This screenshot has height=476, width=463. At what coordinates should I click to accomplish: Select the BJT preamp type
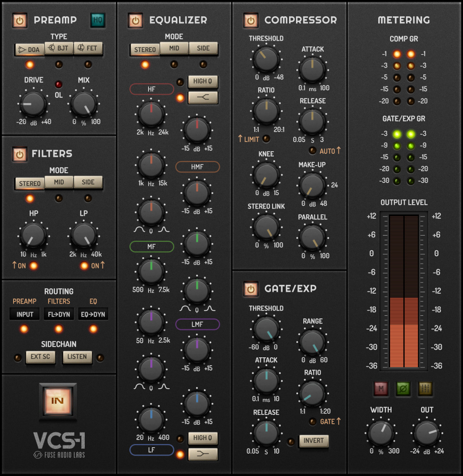click(x=59, y=48)
